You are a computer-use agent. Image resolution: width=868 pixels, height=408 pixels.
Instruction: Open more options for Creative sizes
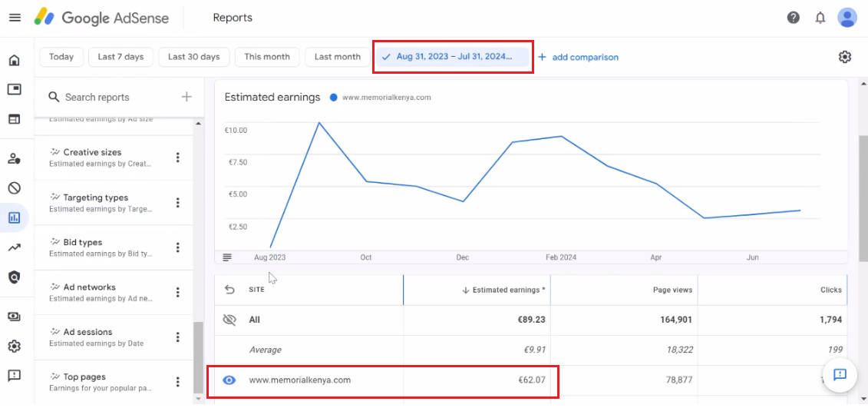[178, 158]
